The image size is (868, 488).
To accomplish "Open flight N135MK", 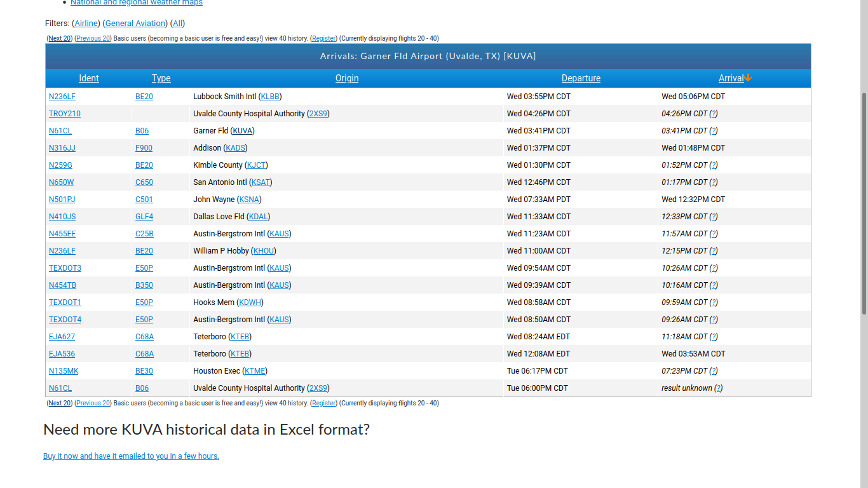I will tap(64, 371).
